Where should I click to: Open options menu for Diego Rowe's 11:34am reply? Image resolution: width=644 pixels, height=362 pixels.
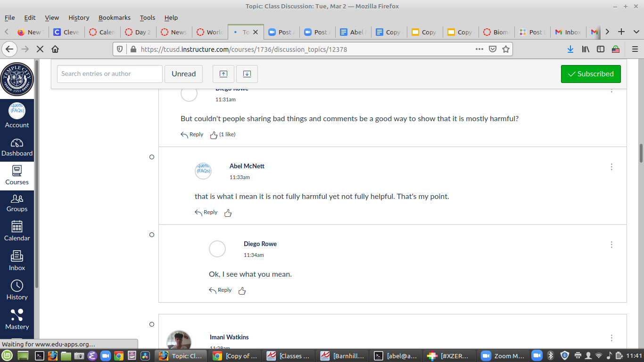(x=611, y=245)
